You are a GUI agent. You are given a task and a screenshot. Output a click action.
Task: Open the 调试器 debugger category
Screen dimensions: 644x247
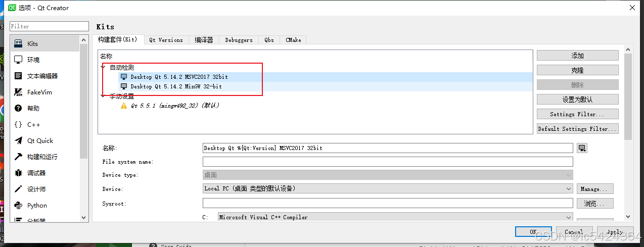point(44,173)
